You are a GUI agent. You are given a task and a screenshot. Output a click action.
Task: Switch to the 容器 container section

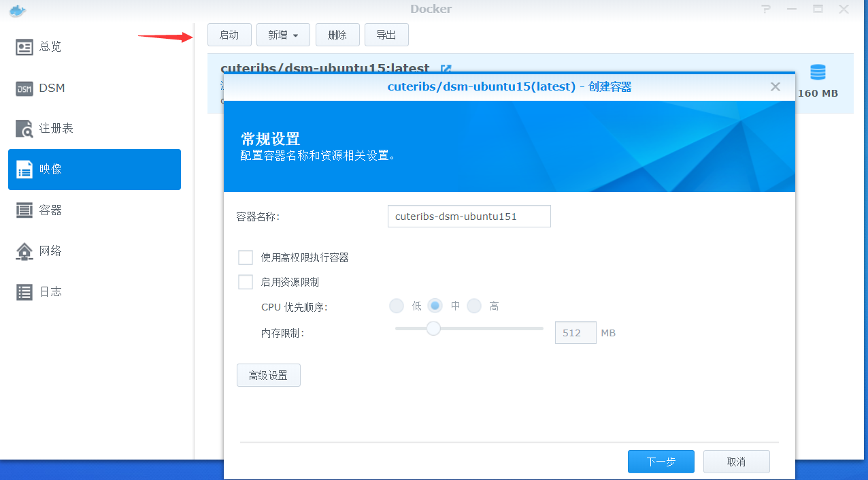pyautogui.click(x=95, y=210)
